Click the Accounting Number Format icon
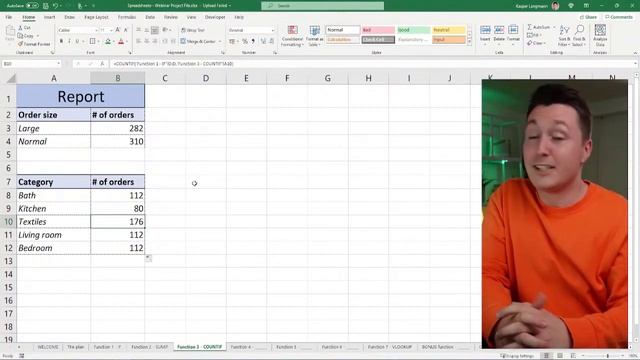Viewport: 640px width, 360px height. 232,41
